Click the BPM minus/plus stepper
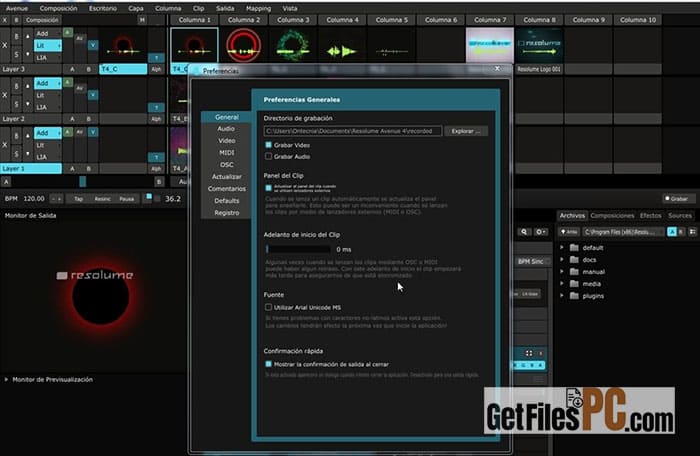This screenshot has width=700, height=456. [57, 199]
